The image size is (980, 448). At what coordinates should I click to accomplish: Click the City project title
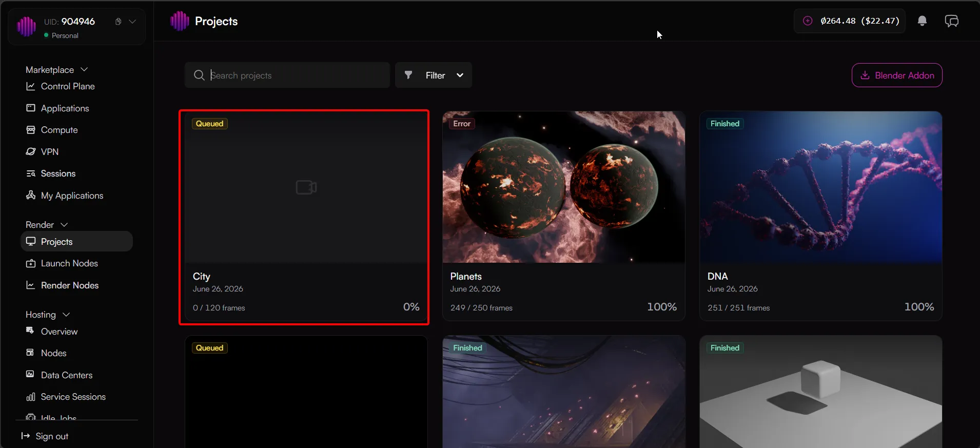point(202,276)
